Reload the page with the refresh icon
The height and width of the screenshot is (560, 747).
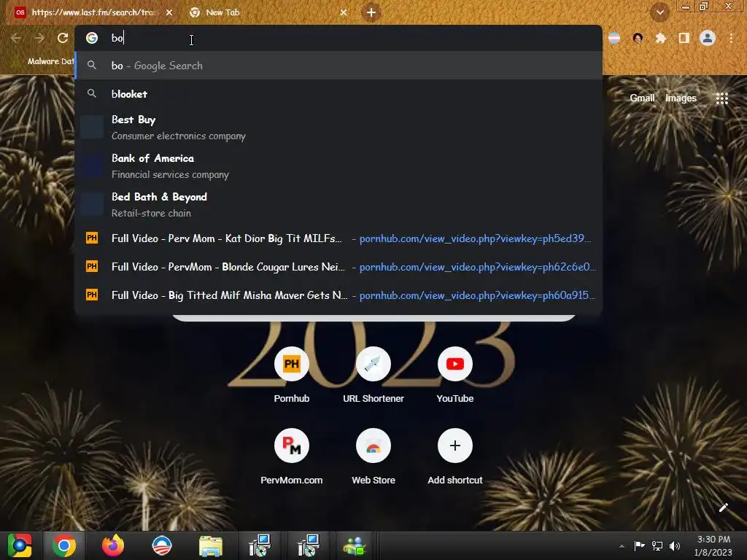(63, 38)
